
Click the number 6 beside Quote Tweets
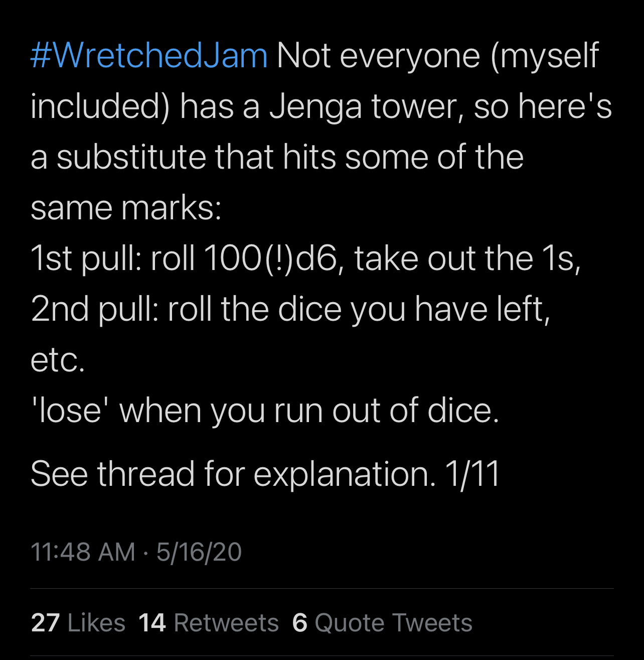click(x=299, y=623)
